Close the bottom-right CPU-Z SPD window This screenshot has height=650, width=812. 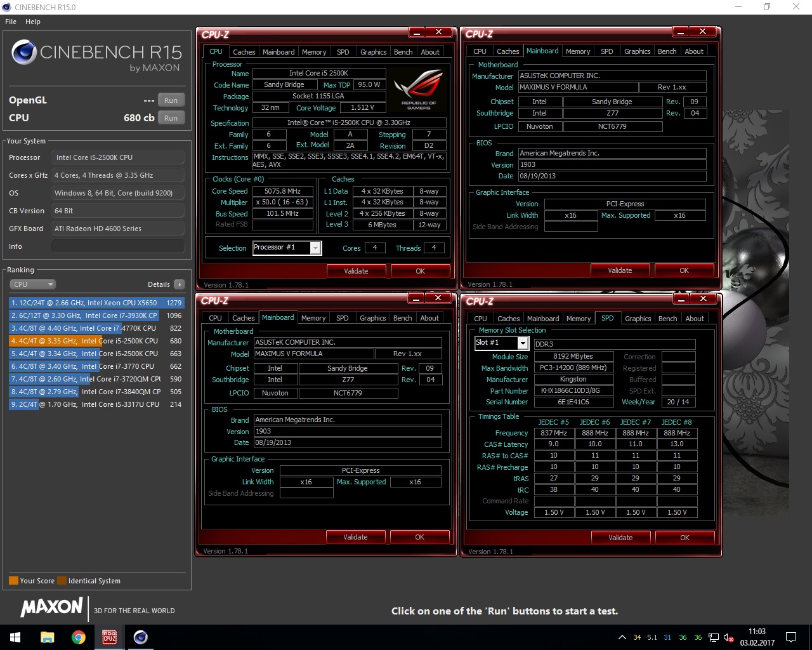coord(703,298)
